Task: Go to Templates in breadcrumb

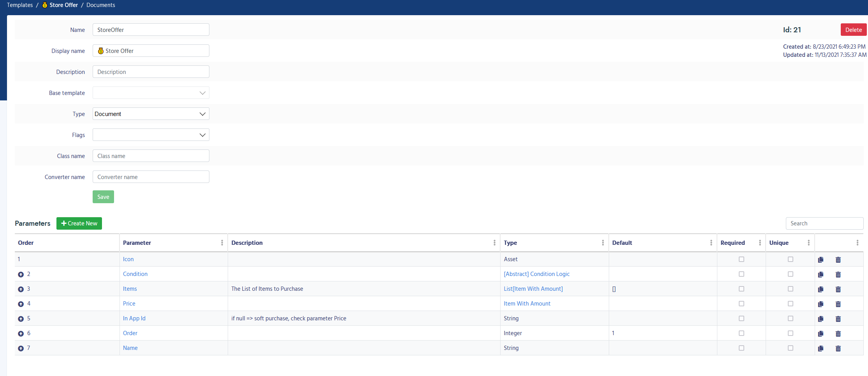Action: [20, 5]
